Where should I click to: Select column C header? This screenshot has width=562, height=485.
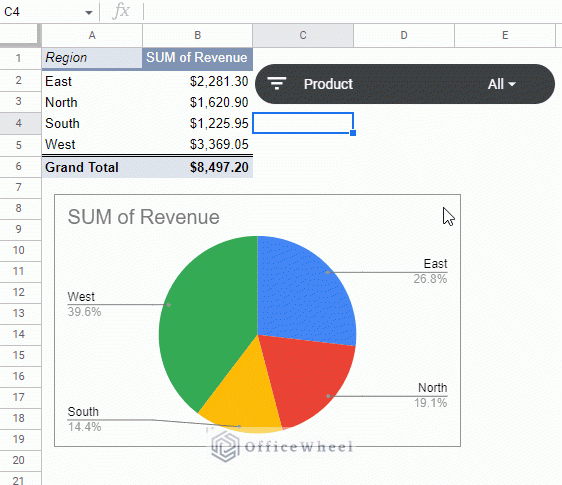click(x=303, y=35)
